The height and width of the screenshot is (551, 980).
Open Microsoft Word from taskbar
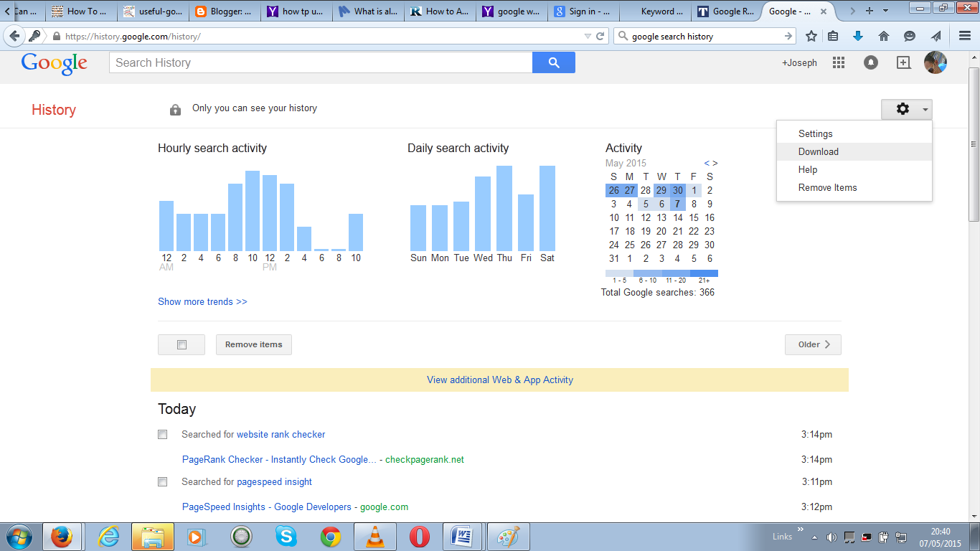[463, 537]
